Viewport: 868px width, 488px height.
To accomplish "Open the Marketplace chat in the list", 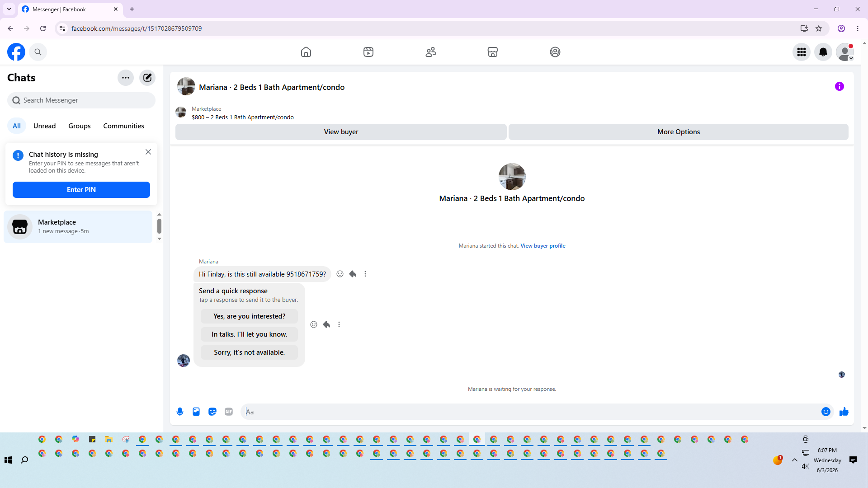I will tap(78, 227).
